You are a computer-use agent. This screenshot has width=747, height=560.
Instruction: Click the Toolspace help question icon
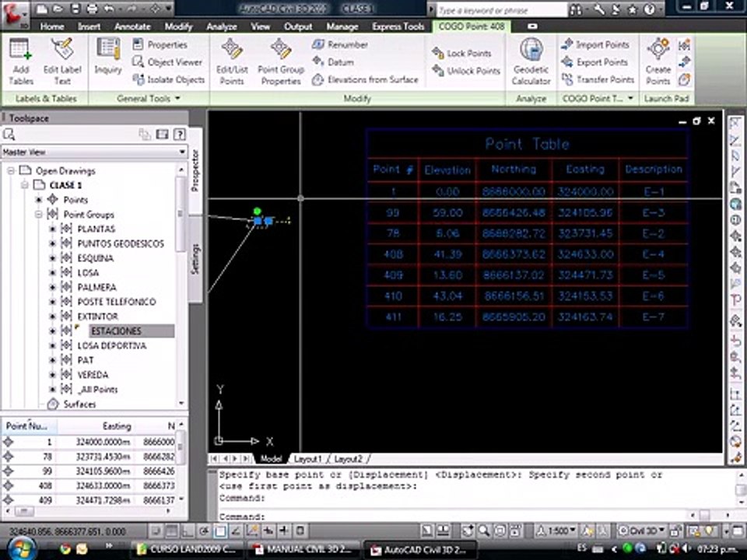180,135
